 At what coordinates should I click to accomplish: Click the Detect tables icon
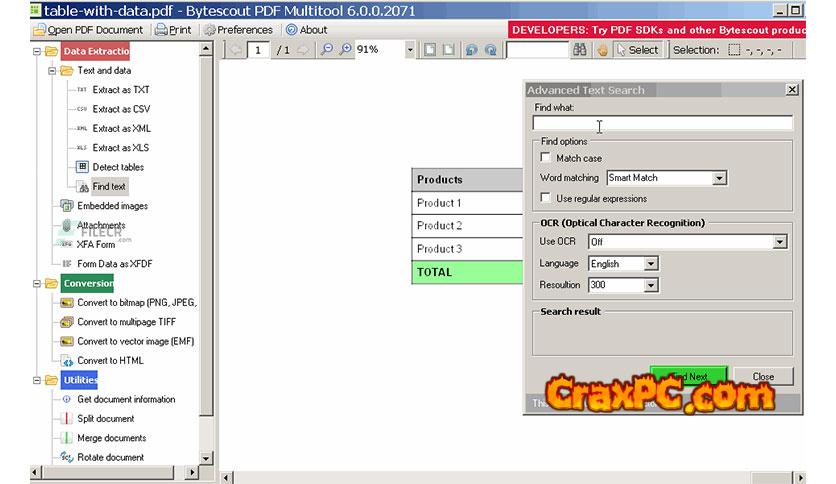(83, 167)
